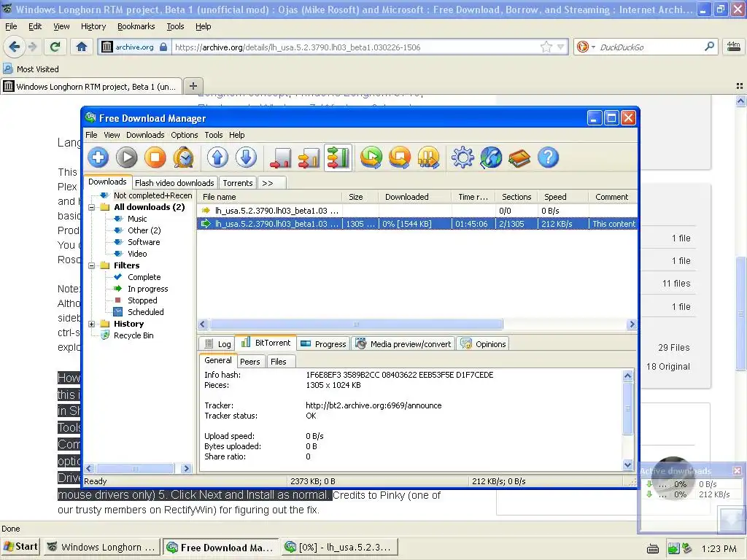Select the Stopped filter

pyautogui.click(x=142, y=300)
